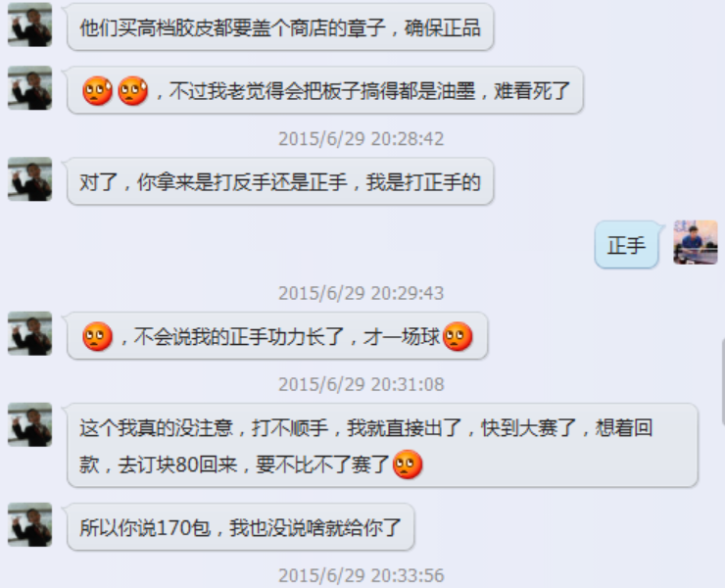Image resolution: width=725 pixels, height=588 pixels.
Task: Click avatar next to 不过我老觉得 message
Action: tap(30, 88)
